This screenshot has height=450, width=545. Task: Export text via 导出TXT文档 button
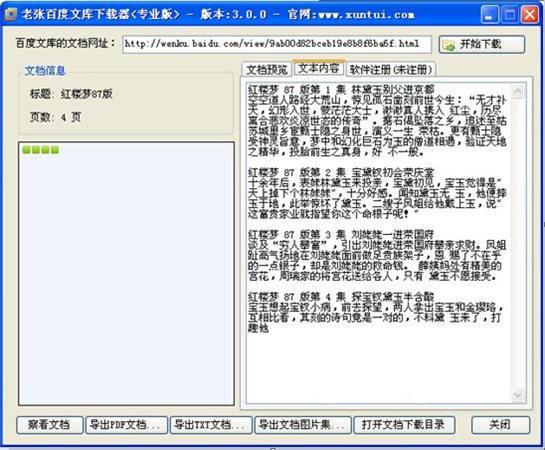211,425
